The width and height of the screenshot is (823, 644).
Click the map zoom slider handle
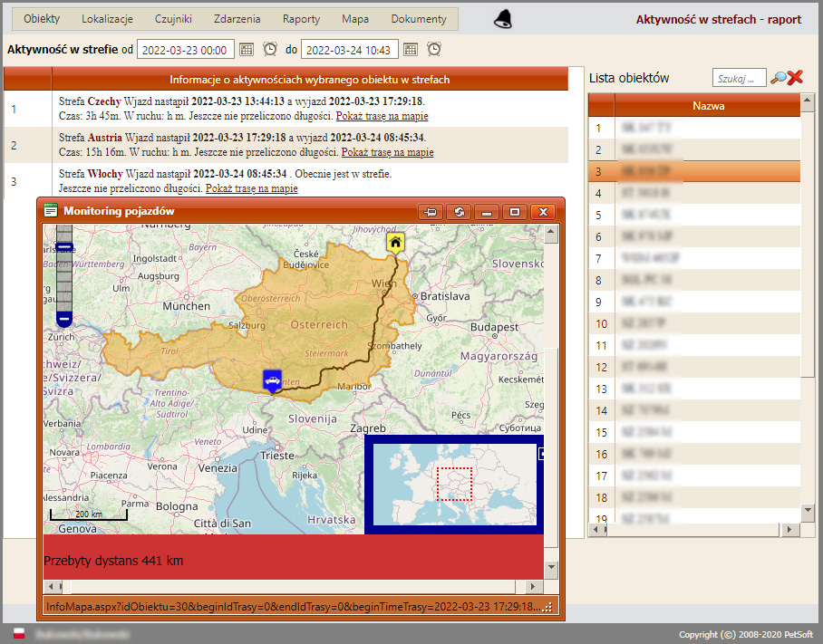64,246
